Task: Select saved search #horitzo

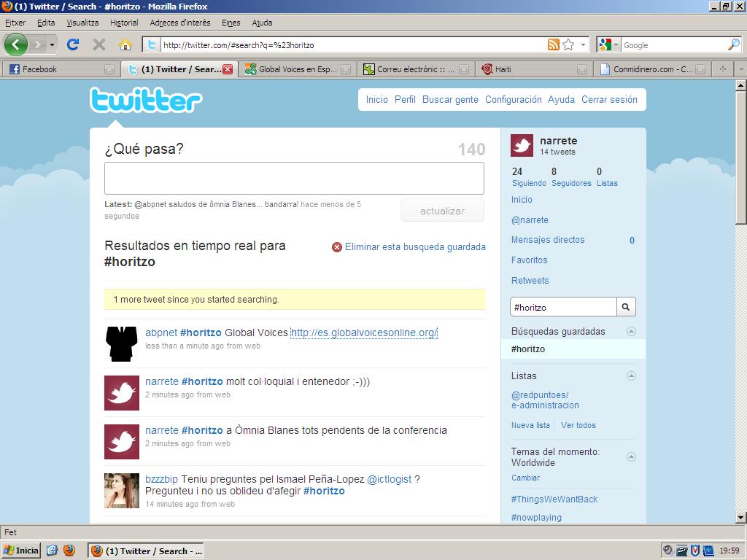Action: 573,349
